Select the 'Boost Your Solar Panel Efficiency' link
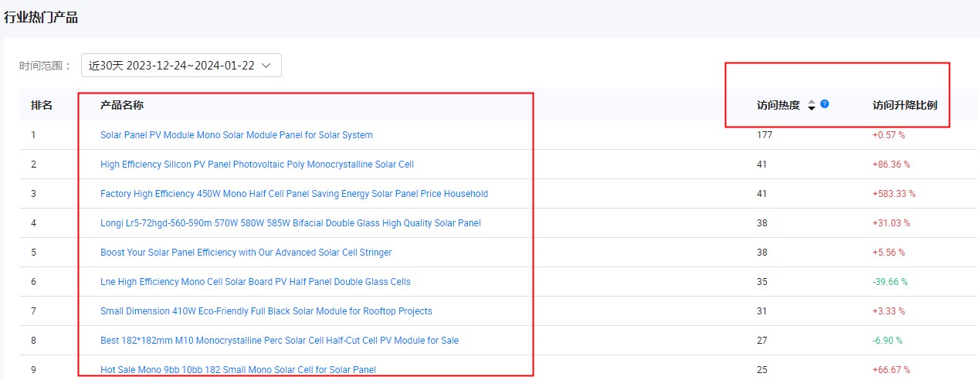Image resolution: width=980 pixels, height=380 pixels. point(246,253)
